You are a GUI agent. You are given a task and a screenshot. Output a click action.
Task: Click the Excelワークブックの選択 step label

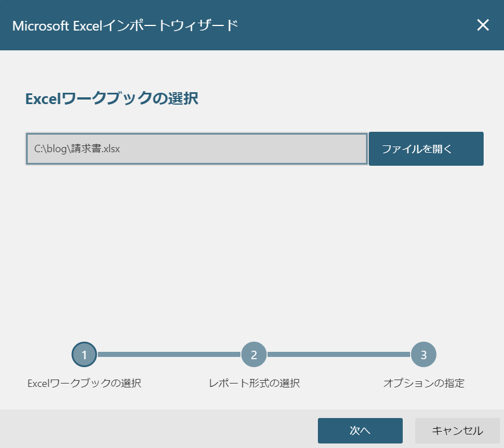[84, 383]
